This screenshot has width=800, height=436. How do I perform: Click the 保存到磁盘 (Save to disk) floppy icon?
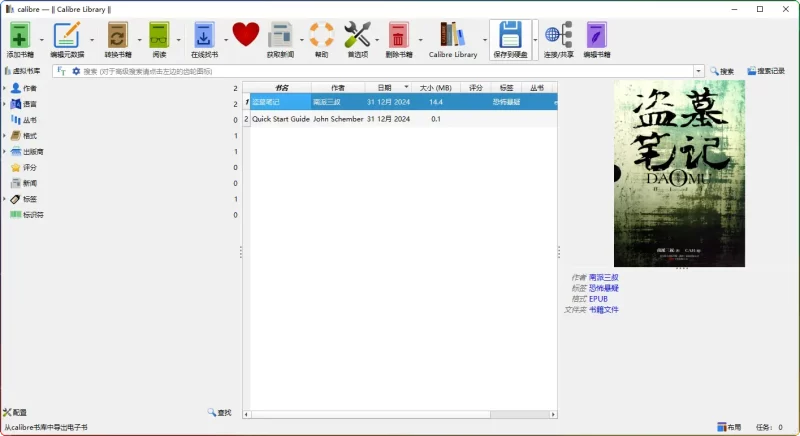click(x=511, y=36)
